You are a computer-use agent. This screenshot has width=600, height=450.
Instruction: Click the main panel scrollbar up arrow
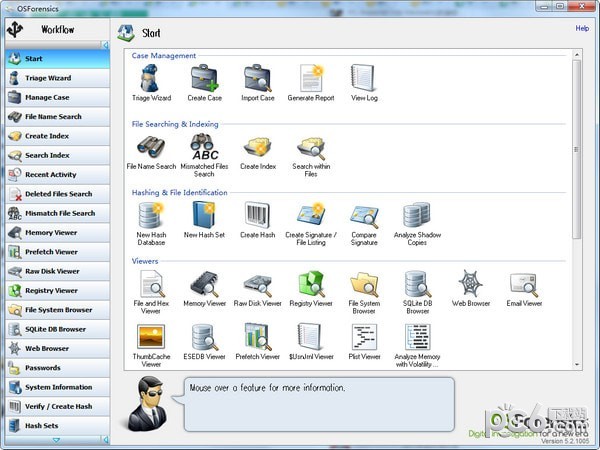coord(577,55)
